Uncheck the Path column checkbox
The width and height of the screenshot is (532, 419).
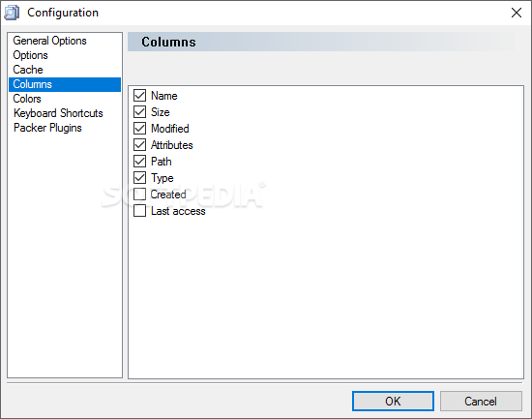(x=140, y=162)
